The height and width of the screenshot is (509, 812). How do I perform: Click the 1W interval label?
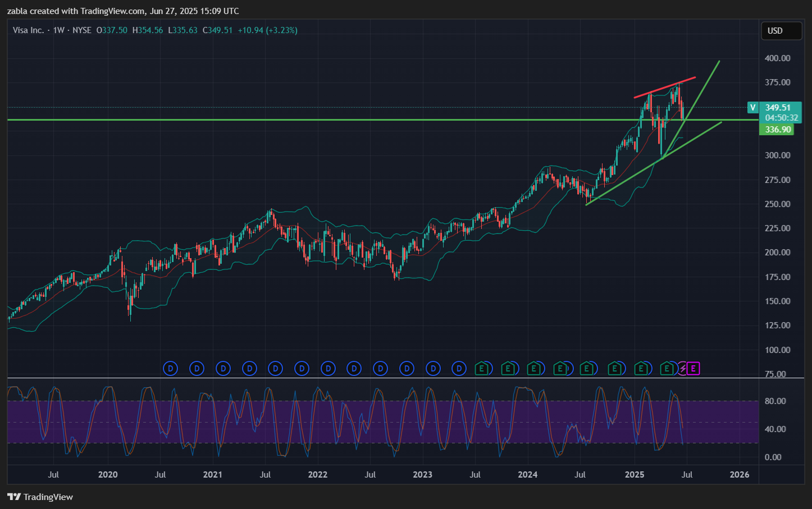click(x=59, y=30)
